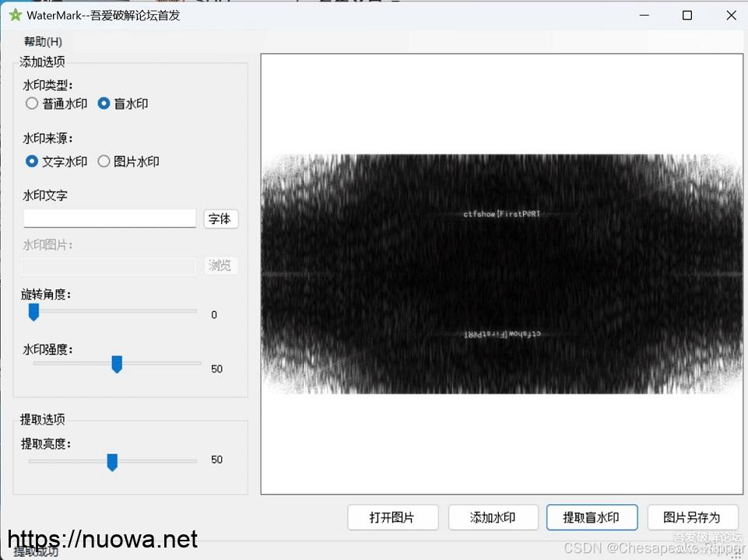Choose 图片水印 as watermark source
748x560 pixels.
point(104,162)
